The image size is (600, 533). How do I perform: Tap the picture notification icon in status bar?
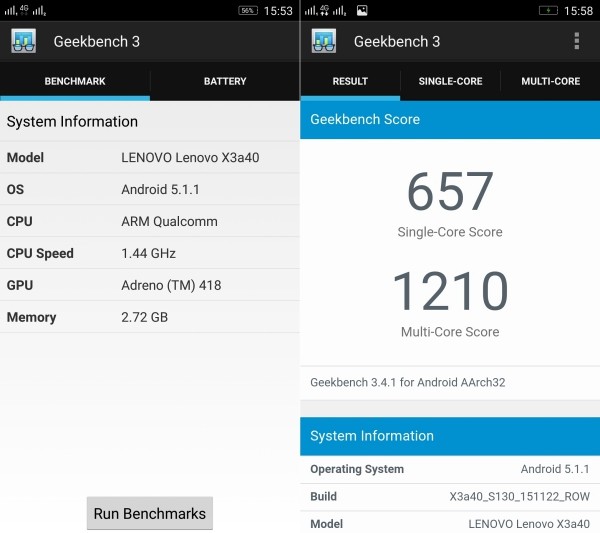[362, 10]
